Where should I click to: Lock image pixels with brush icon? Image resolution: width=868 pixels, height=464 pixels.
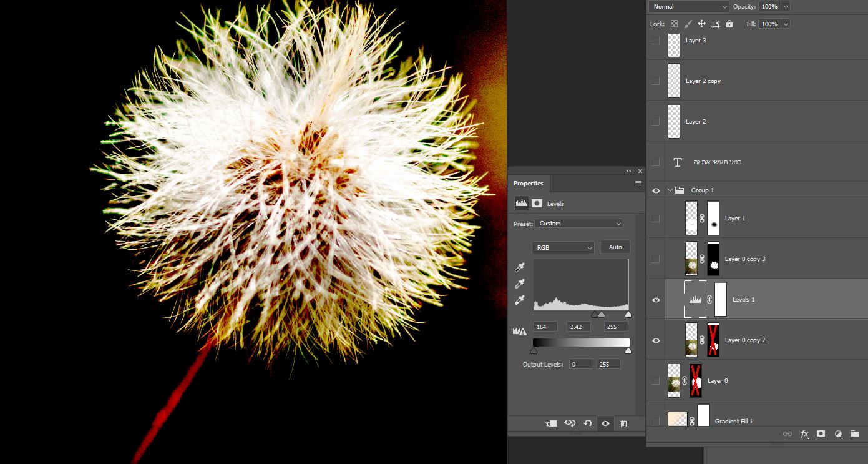coord(688,24)
